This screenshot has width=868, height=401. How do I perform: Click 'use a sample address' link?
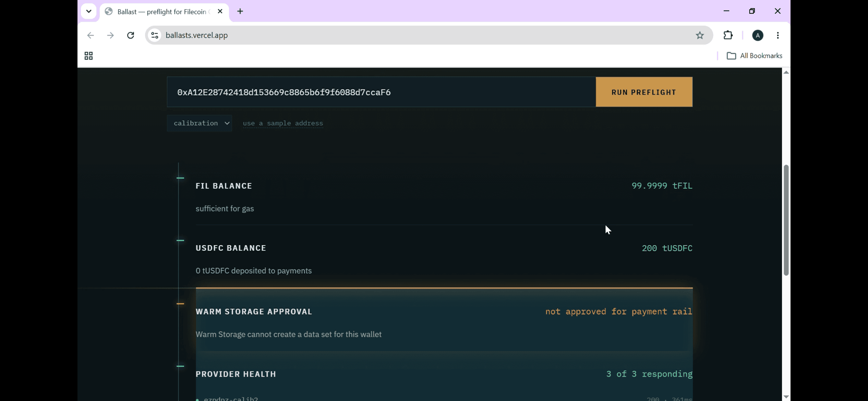(283, 123)
